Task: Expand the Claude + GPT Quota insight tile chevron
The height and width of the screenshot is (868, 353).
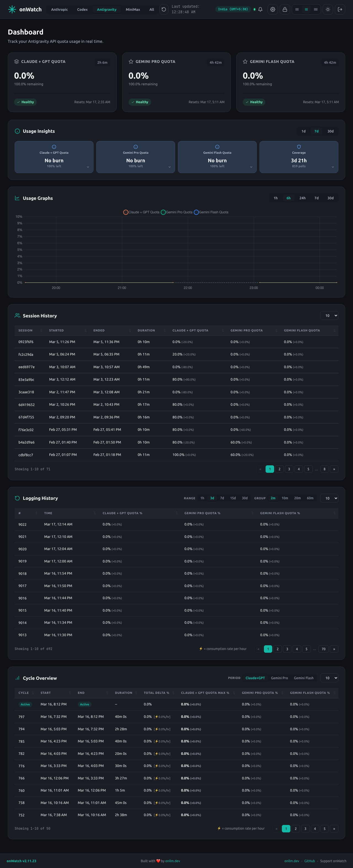Action: [88, 167]
